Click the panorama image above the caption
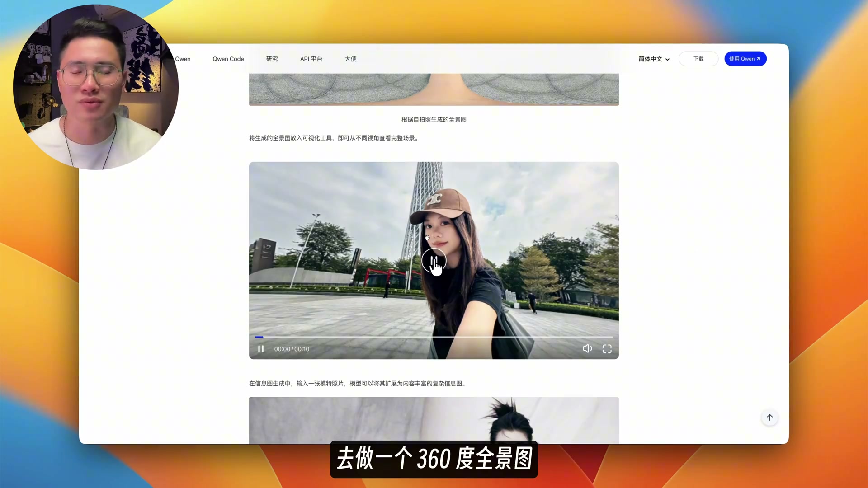This screenshot has height=488, width=868. [x=434, y=89]
